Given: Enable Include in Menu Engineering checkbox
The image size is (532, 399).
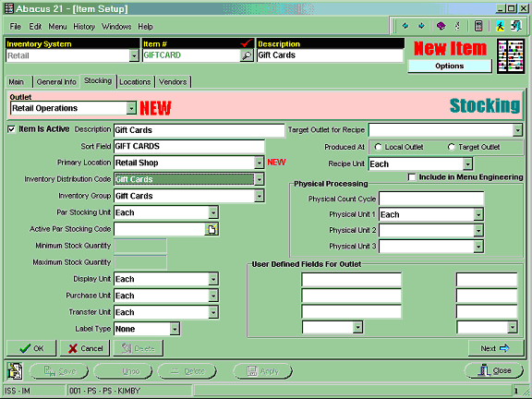Looking at the screenshot, I should [412, 177].
